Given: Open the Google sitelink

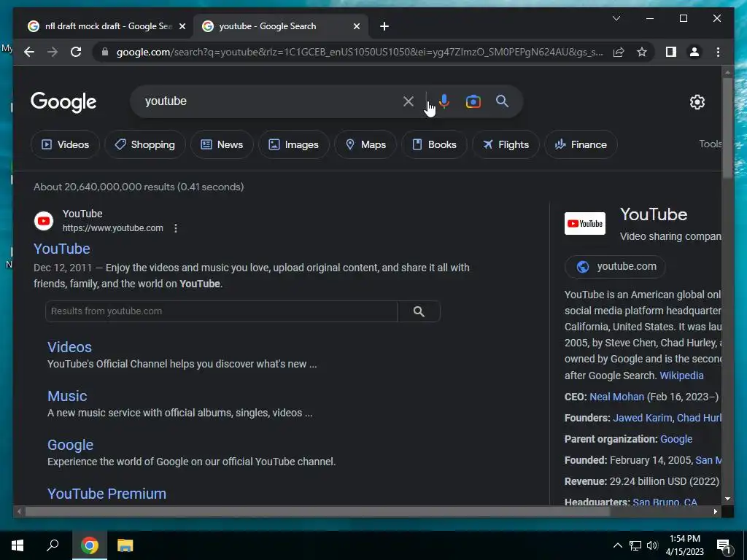Looking at the screenshot, I should (71, 445).
